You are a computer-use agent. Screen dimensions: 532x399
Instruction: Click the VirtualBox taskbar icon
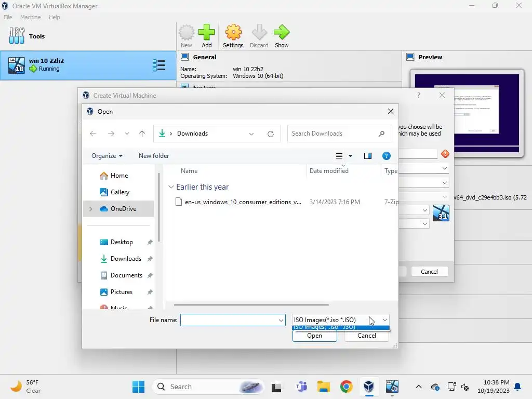(x=369, y=387)
